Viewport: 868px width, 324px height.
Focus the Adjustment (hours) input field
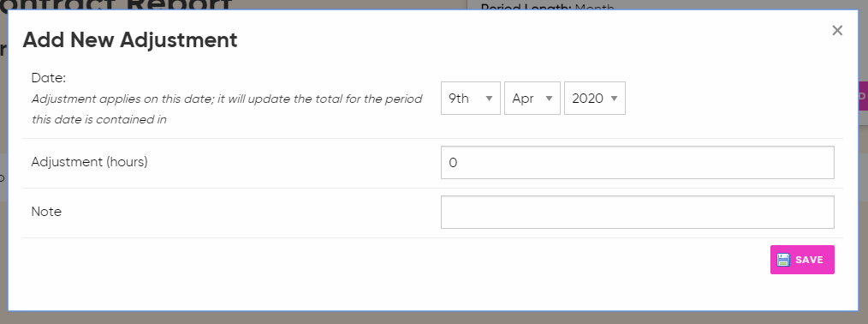pos(637,162)
